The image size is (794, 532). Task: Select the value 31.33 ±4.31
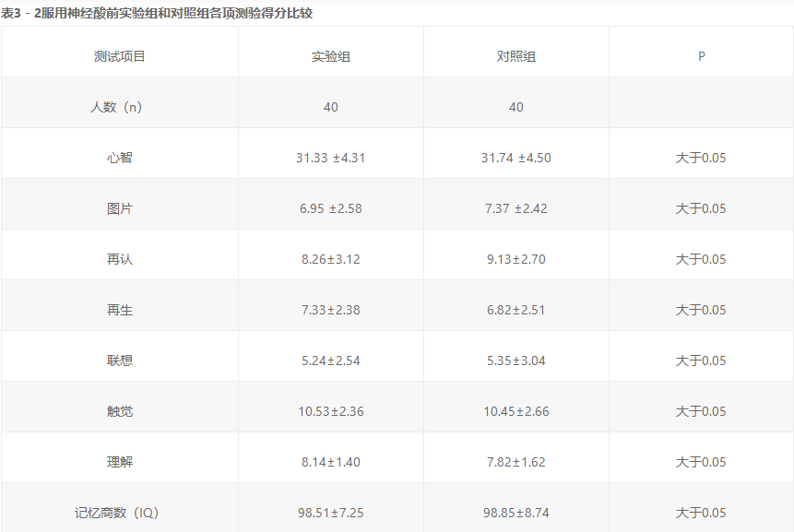tap(331, 158)
